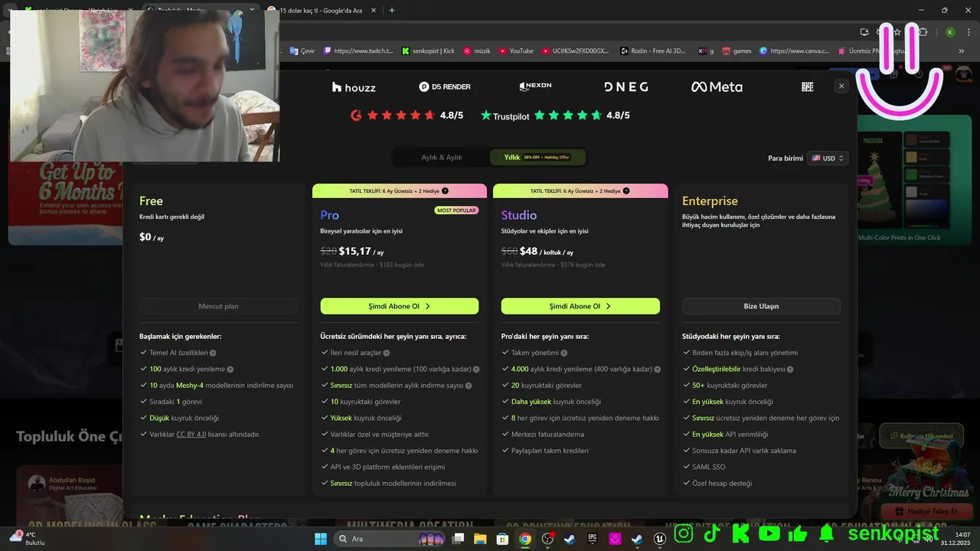The image size is (980, 551).
Task: Open the Rodin - Free AI 3D bookmark
Action: pos(653,51)
